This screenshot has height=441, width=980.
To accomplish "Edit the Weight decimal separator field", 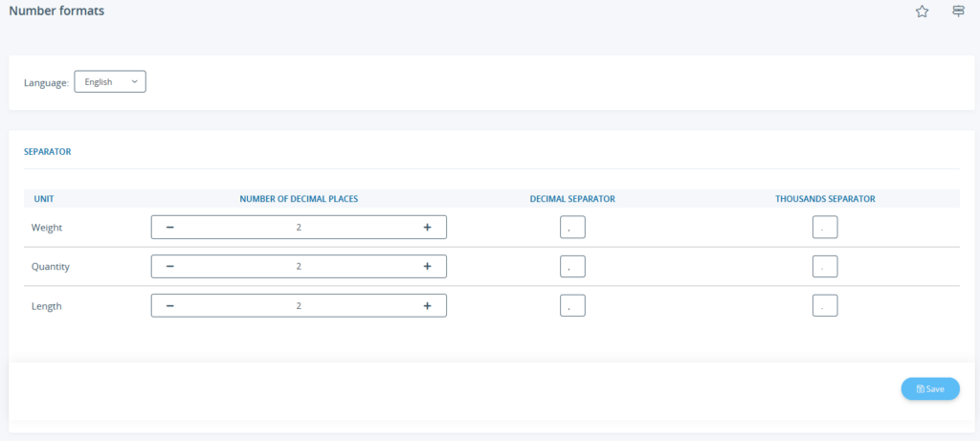I will (572, 228).
